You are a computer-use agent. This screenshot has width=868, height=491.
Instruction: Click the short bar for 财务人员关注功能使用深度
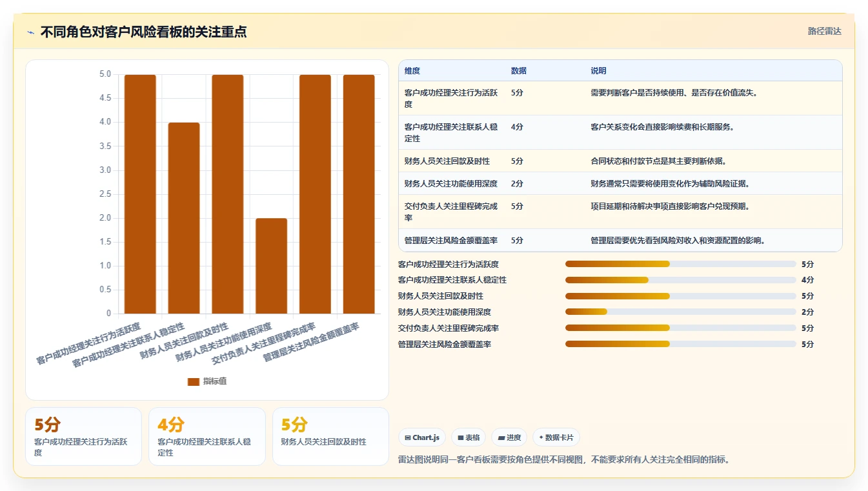[x=272, y=266]
